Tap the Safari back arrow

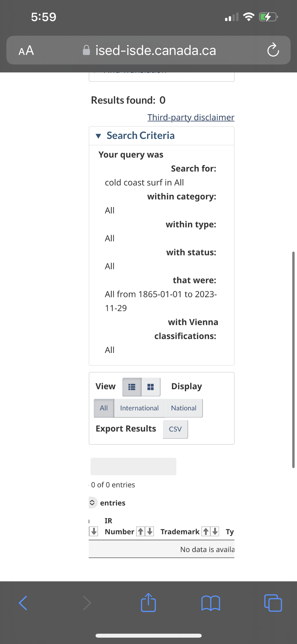(x=23, y=603)
